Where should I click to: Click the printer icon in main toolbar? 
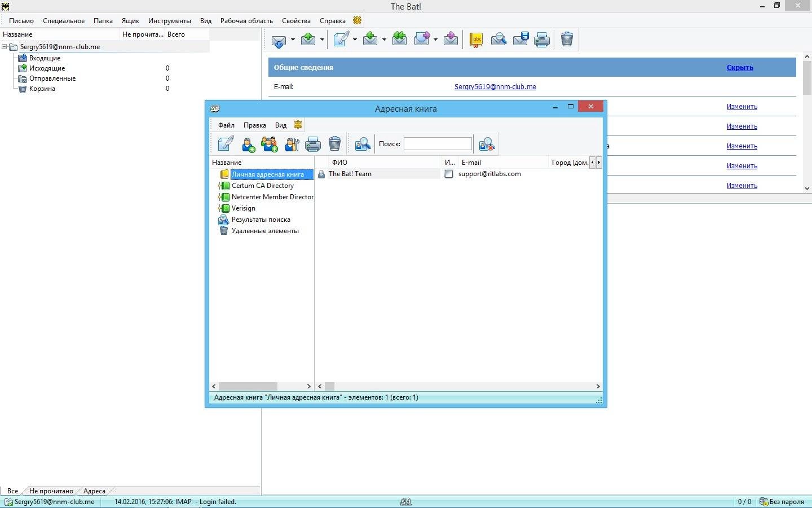(x=542, y=40)
